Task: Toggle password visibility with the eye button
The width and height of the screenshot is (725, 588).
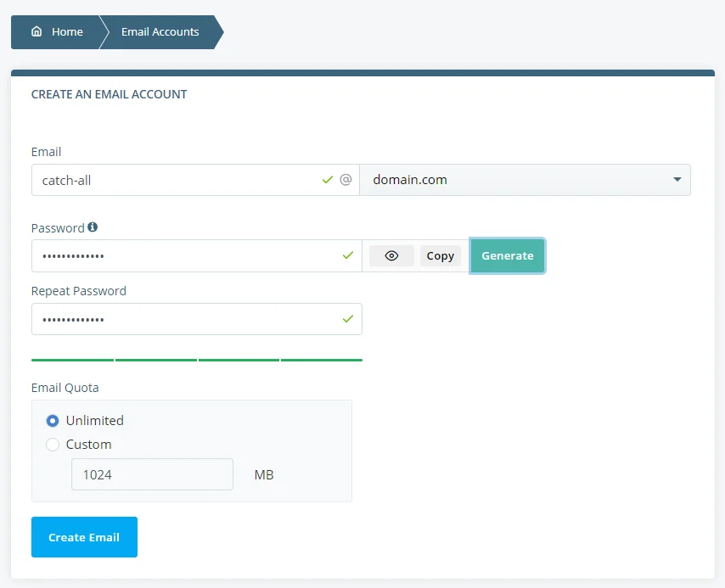Action: [391, 255]
